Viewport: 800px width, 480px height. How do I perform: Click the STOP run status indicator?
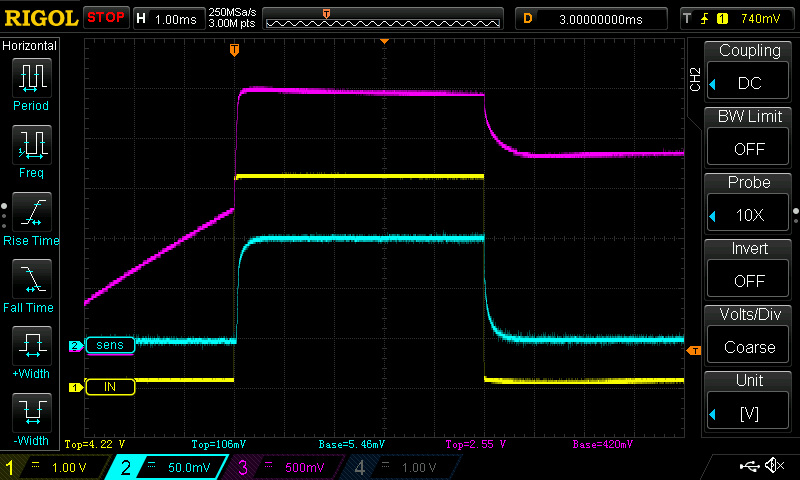(x=106, y=18)
